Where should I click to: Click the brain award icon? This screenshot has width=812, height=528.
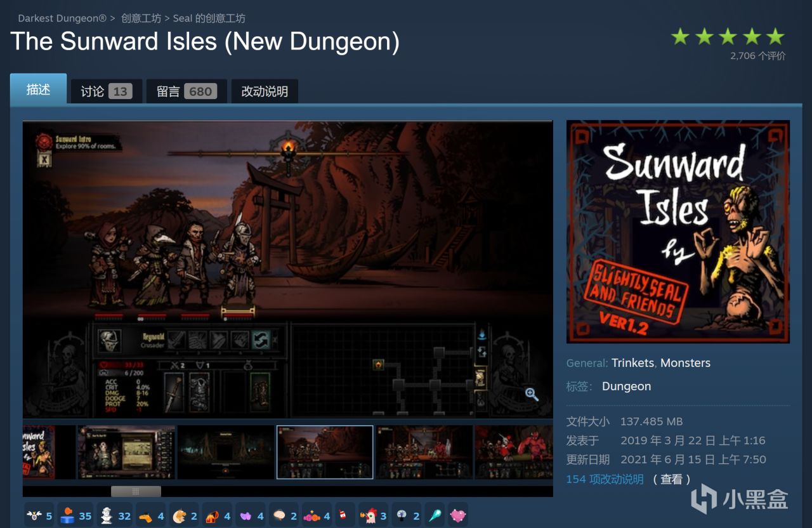click(x=279, y=516)
